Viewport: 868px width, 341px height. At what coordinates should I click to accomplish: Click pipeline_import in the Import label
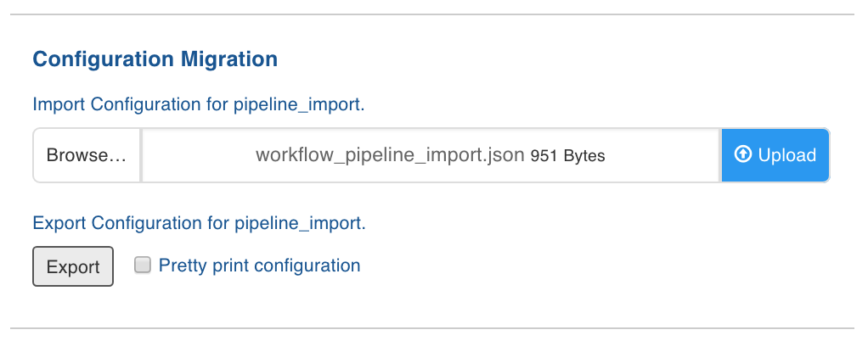297,104
